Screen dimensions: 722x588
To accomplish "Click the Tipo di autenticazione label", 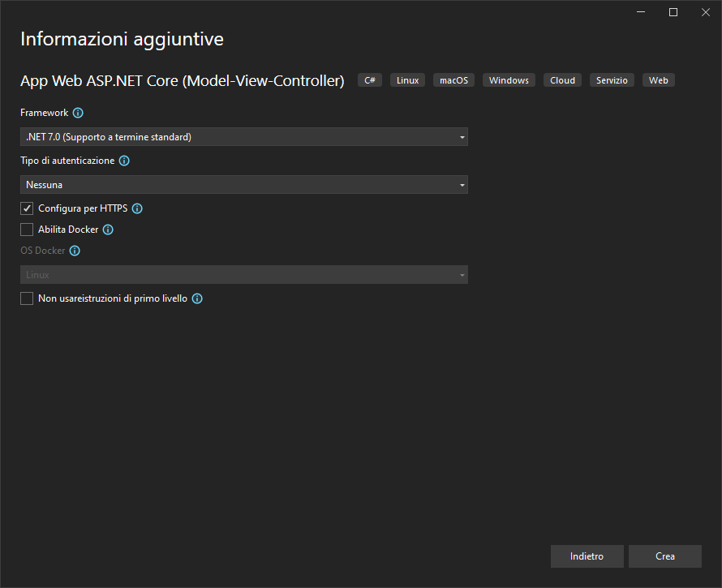I will 67,161.
